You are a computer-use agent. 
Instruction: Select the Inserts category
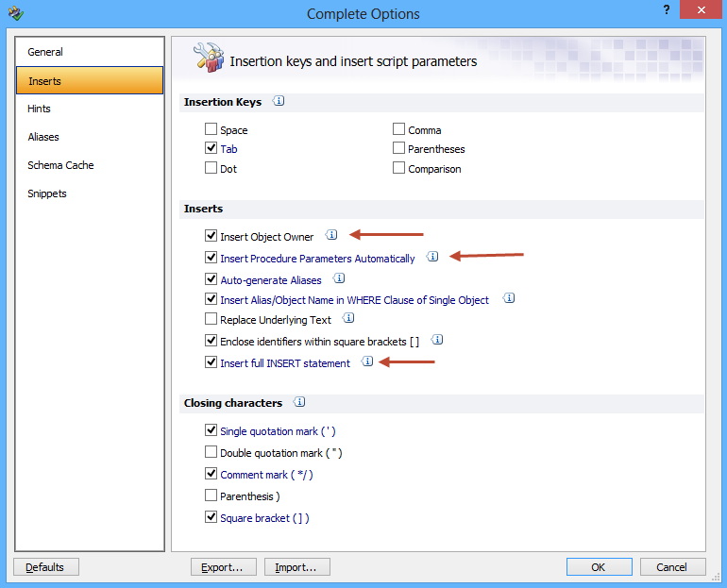(90, 80)
